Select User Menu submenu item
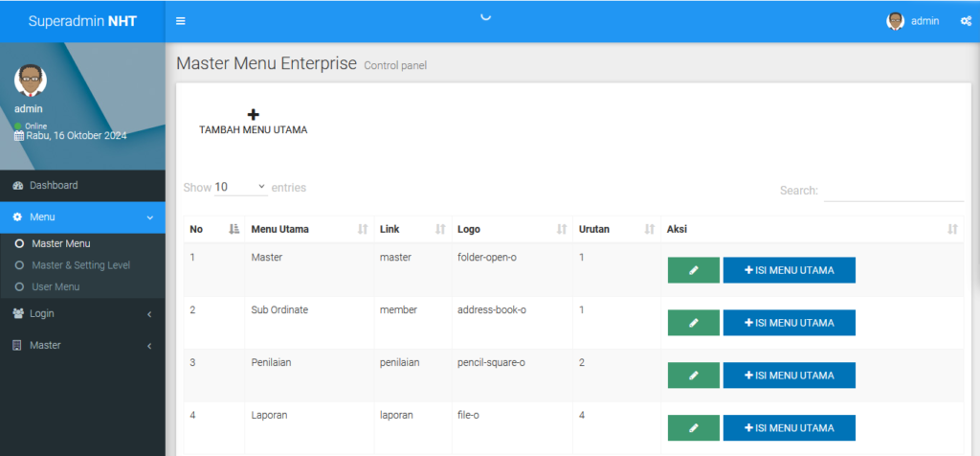Viewport: 980px width, 456px height. pos(56,286)
